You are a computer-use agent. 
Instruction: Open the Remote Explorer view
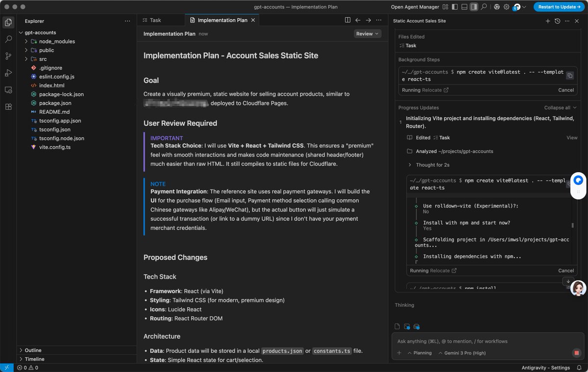8,90
